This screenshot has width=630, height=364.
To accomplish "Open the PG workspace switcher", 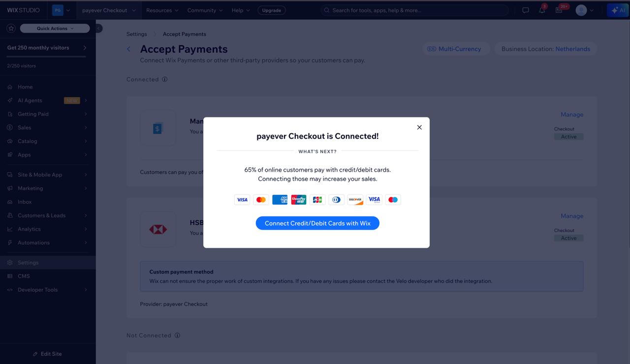I will (61, 10).
